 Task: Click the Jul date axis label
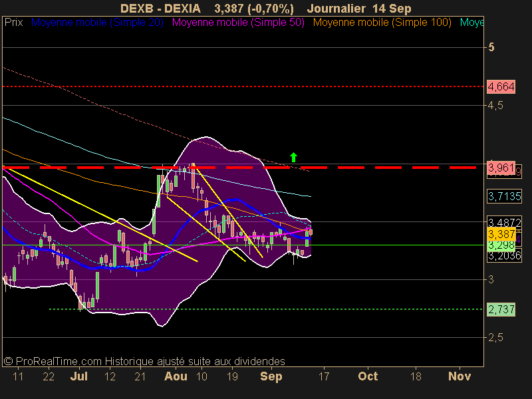coord(78,376)
